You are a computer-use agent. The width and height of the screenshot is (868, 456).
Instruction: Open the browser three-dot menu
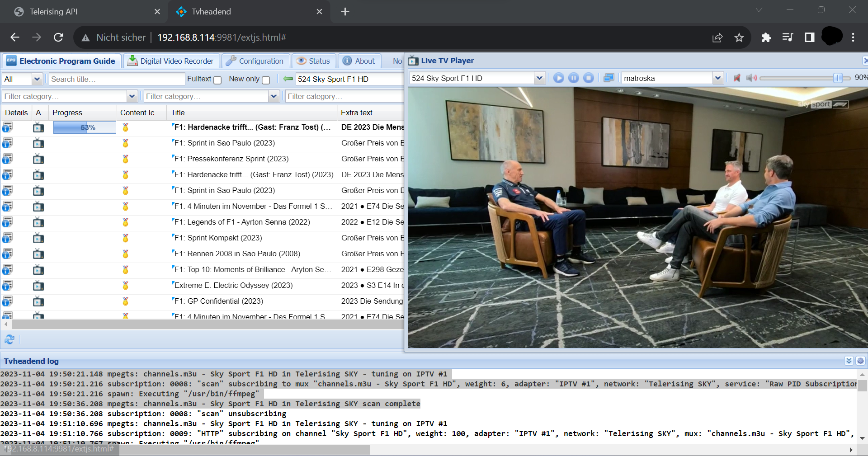pyautogui.click(x=853, y=38)
